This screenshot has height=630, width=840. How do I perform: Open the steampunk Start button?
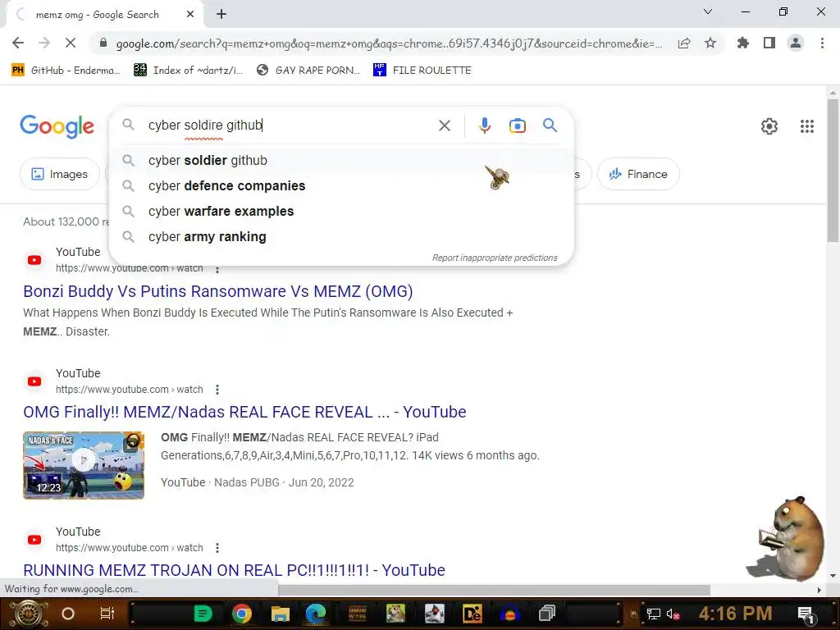[x=27, y=614]
